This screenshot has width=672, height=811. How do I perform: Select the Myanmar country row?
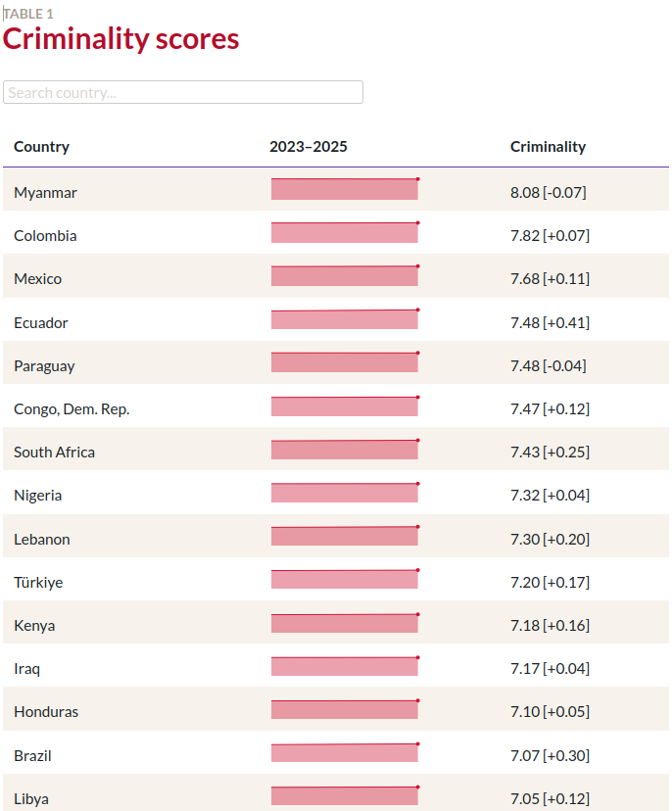click(x=45, y=193)
